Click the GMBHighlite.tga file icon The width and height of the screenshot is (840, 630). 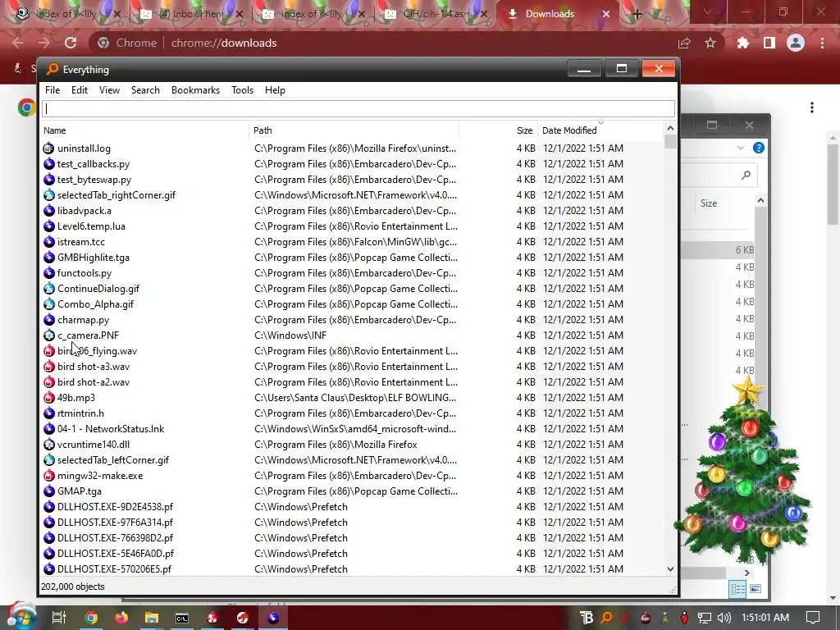pos(48,257)
